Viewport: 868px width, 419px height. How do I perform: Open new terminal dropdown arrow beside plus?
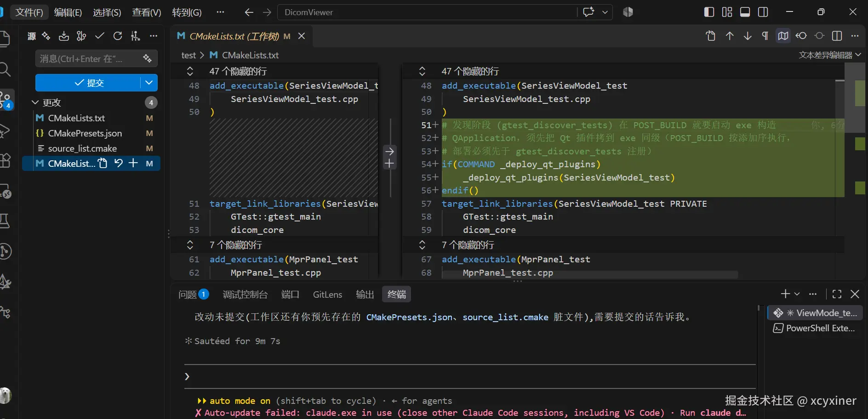click(797, 294)
